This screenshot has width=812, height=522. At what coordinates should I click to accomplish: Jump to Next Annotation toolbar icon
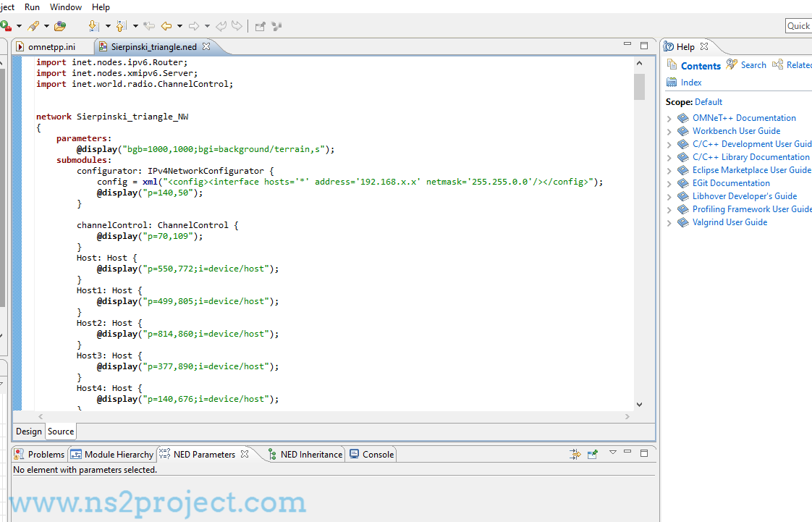point(94,25)
